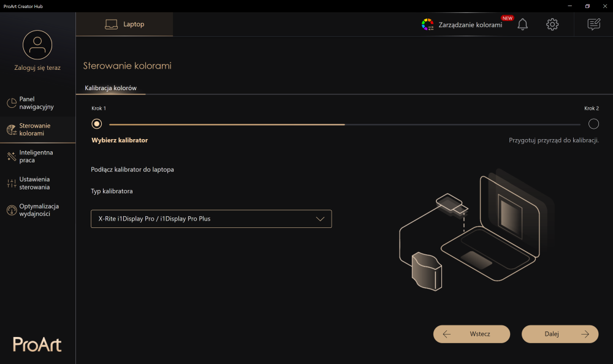The image size is (613, 364).
Task: Open Inteligentna praca section
Action: click(37, 156)
